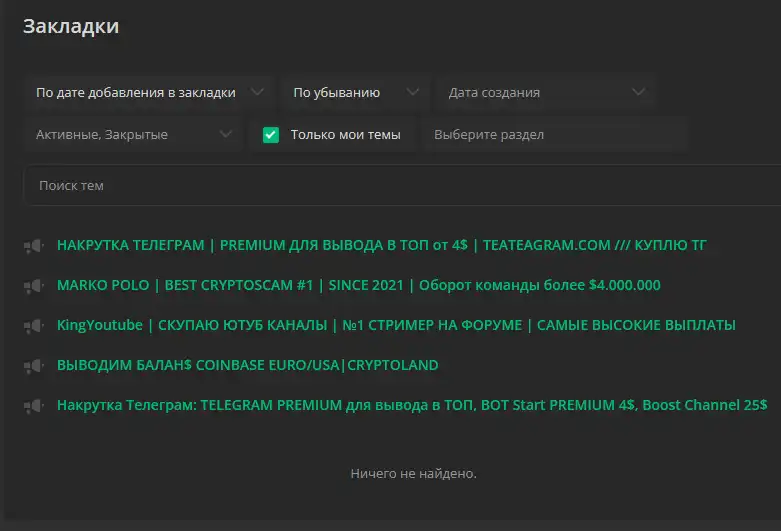The width and height of the screenshot is (781, 531).
Task: Open the TELEGRAM PREMIUM Boost Channel thread
Action: pyautogui.click(x=412, y=405)
